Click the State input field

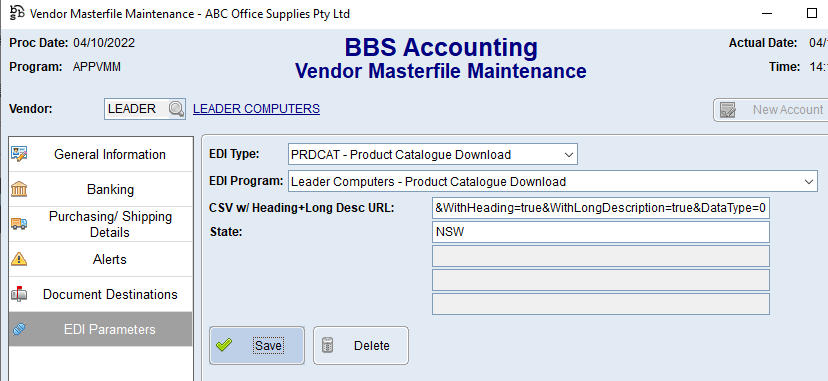tap(600, 232)
